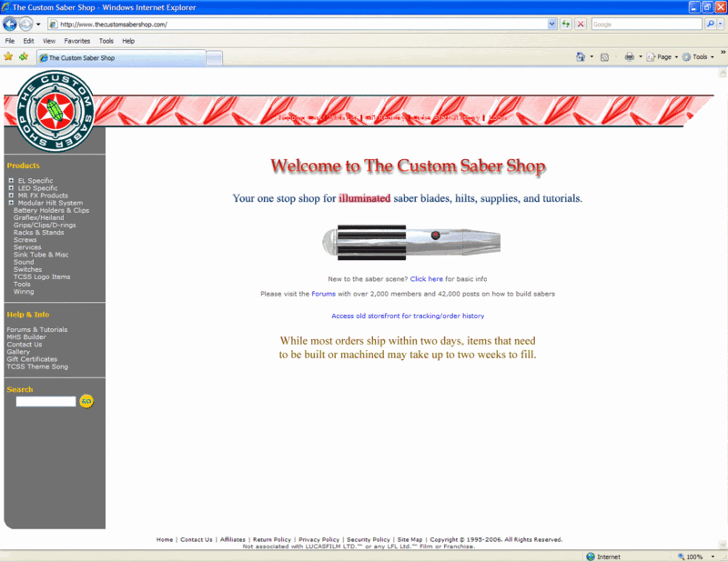This screenshot has width=728, height=562.
Task: Open the Favorites menu
Action: pos(76,41)
